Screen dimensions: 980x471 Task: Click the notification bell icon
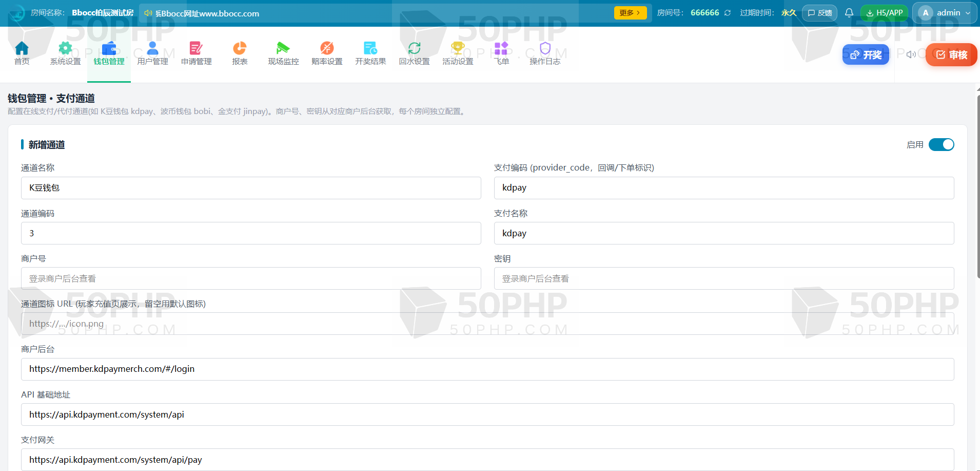pos(849,13)
